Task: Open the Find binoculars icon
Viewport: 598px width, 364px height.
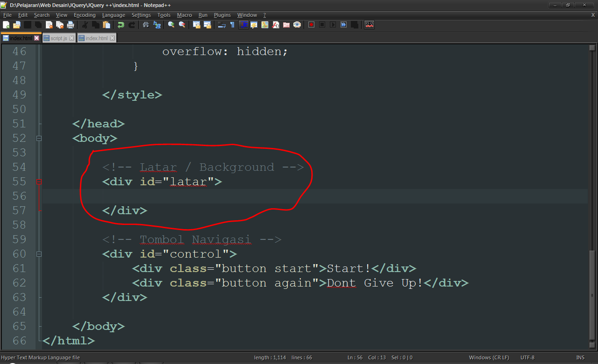Action: click(146, 25)
